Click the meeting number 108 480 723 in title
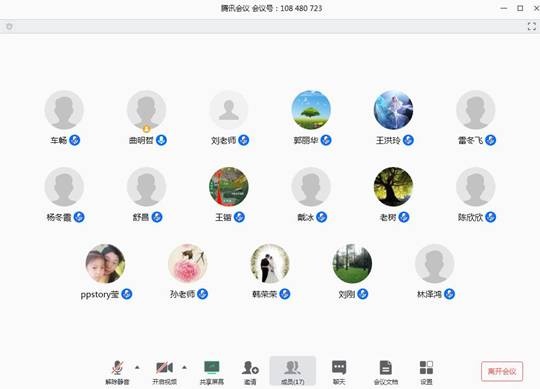This screenshot has height=389, width=540. [301, 8]
